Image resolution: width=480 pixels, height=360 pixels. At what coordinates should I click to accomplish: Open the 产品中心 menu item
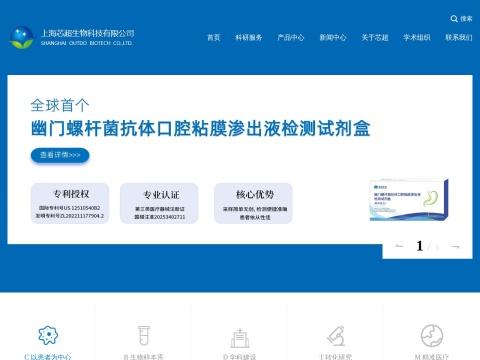[x=291, y=37]
